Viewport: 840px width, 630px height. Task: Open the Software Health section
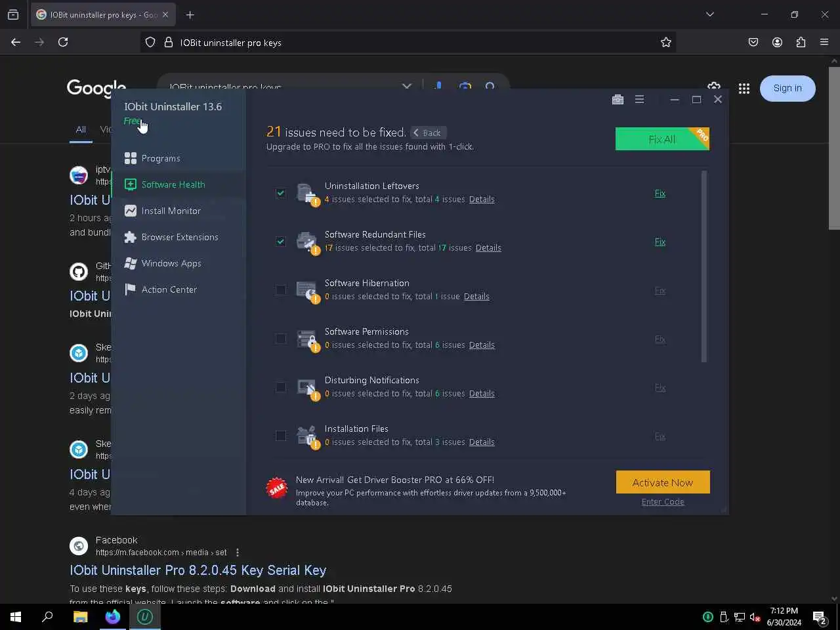pos(178,184)
